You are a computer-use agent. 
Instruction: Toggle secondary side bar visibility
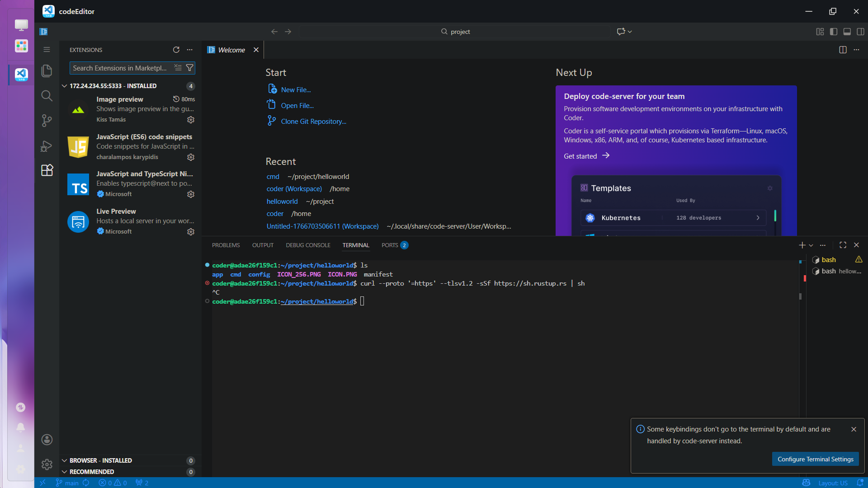(x=860, y=32)
